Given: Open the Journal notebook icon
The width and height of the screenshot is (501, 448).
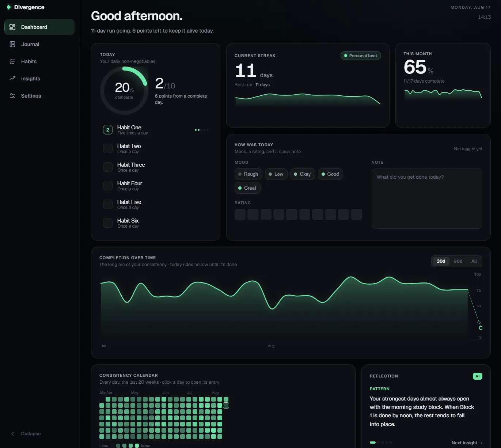Looking at the screenshot, I should pyautogui.click(x=12, y=44).
